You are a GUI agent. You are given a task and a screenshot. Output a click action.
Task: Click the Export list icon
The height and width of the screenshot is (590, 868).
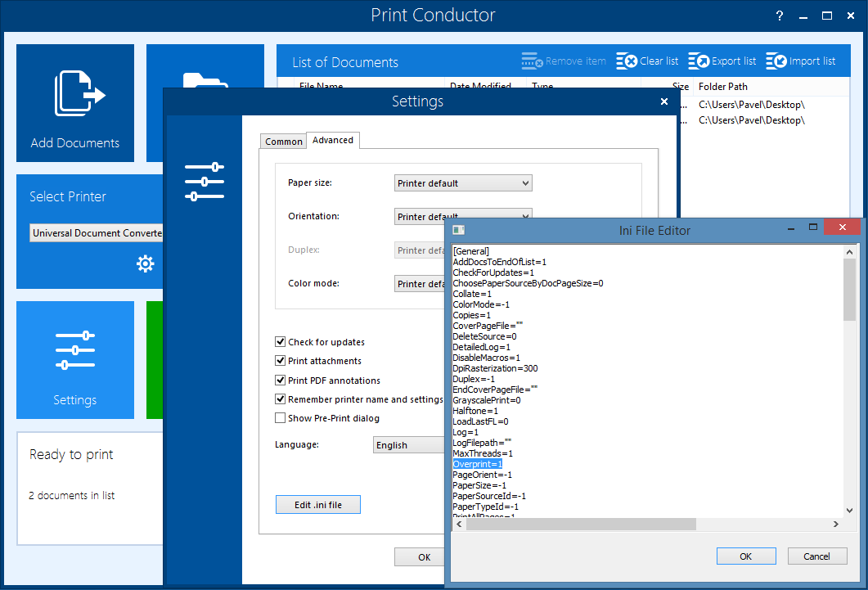[x=699, y=61]
